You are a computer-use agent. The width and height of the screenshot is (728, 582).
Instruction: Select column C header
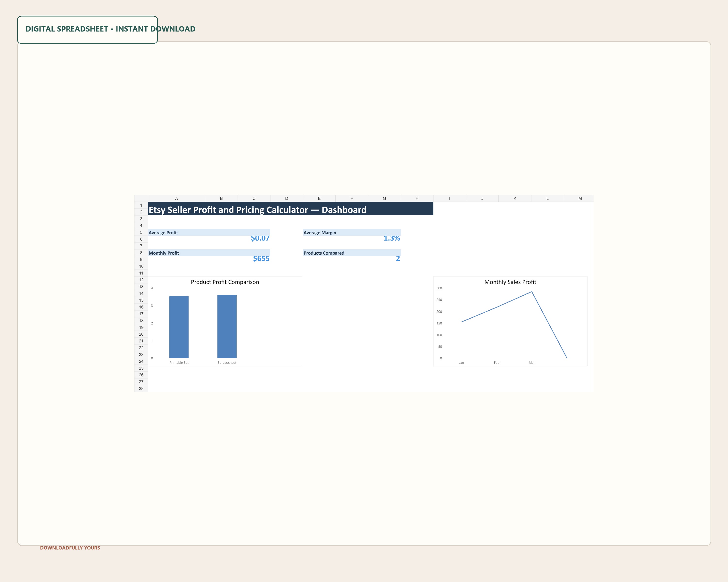254,198
